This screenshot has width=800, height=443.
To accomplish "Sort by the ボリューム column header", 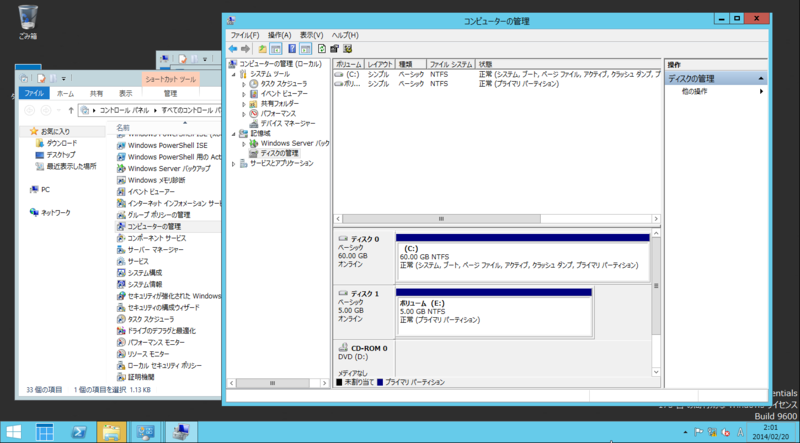I will [348, 64].
